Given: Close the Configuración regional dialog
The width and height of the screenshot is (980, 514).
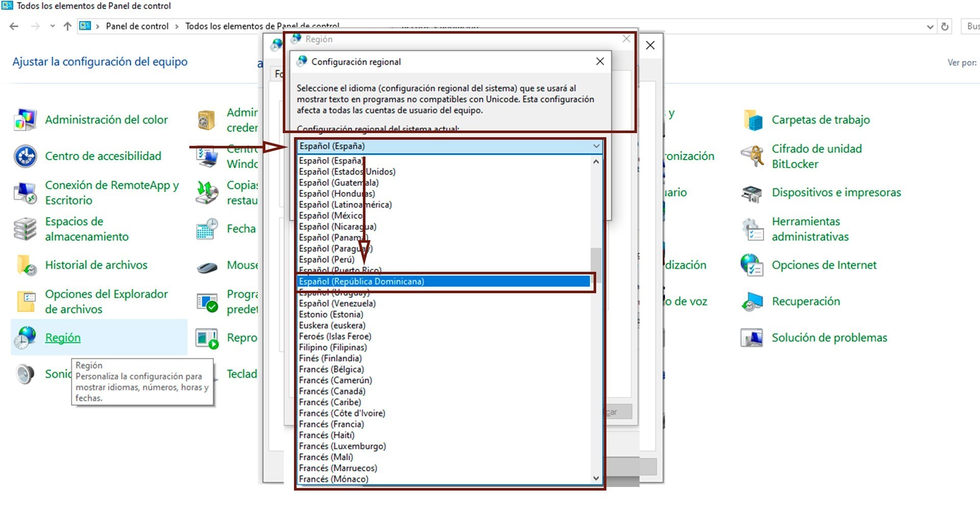Looking at the screenshot, I should [x=600, y=61].
